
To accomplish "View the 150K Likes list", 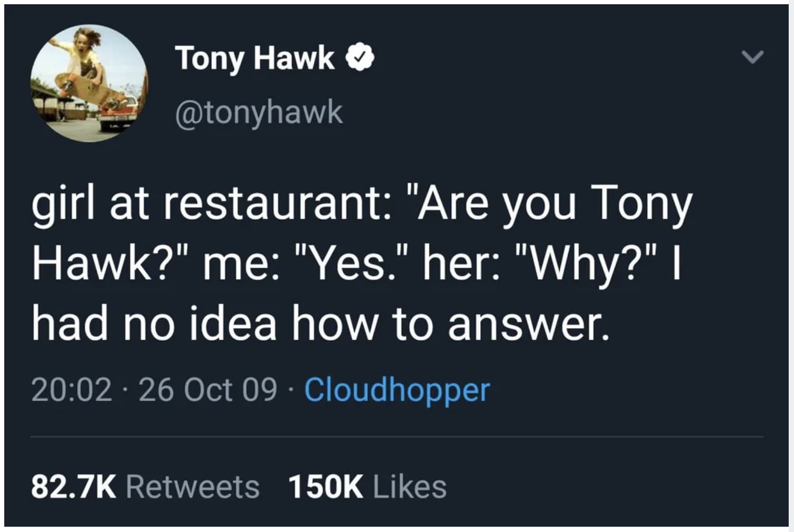I will click(x=367, y=486).
